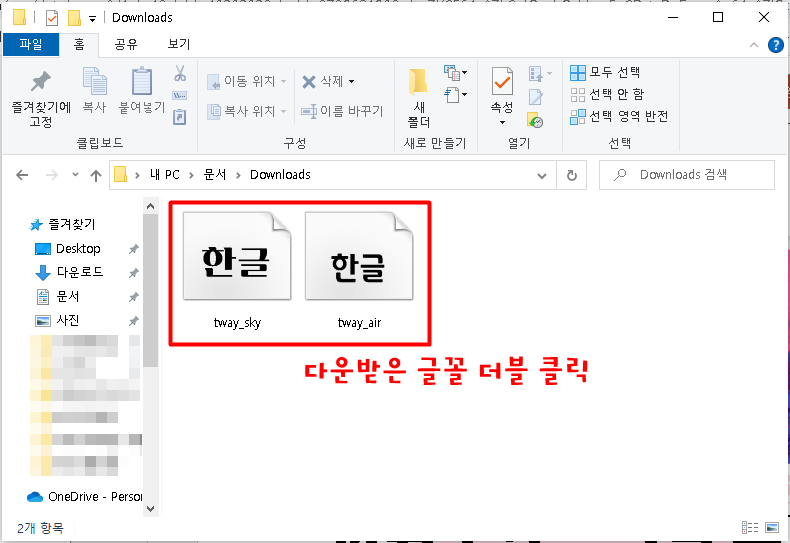Select 즐겨찾기 (Quick access) in sidebar
Screen dimensions: 790x543
72,225
